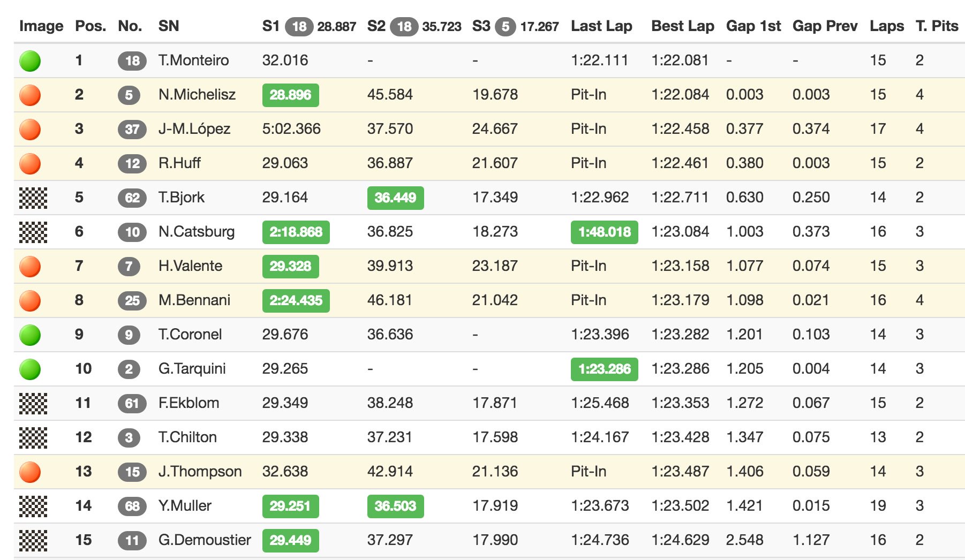Click car number badge 62 beside T.Bjork
Image resolution: width=965 pixels, height=560 pixels.
[x=132, y=198]
